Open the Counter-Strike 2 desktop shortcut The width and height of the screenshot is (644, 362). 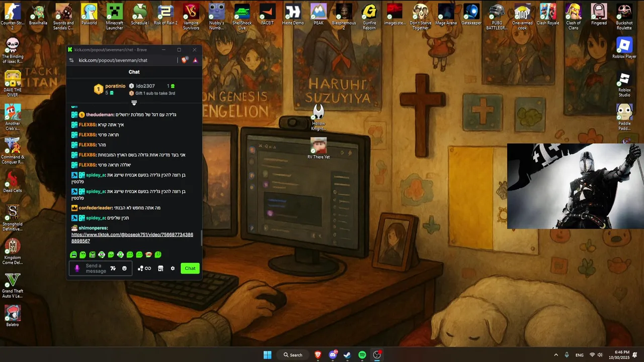[13, 16]
